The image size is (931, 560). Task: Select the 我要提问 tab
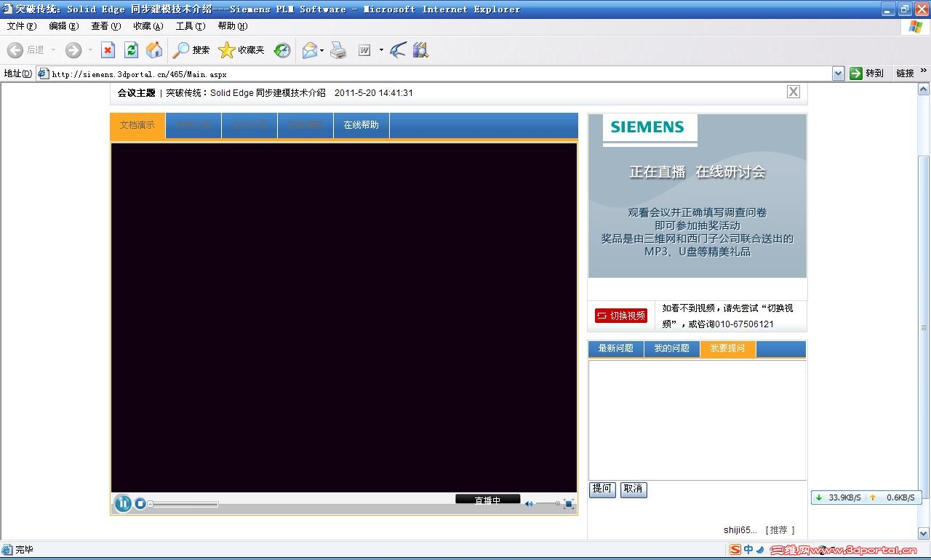pos(728,348)
